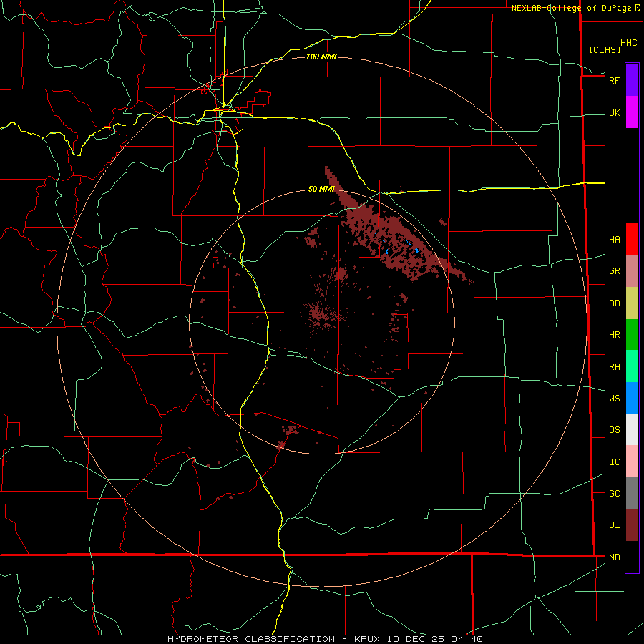The height and width of the screenshot is (644, 644).
Task: Click the DS legend label
Action: [x=614, y=429]
